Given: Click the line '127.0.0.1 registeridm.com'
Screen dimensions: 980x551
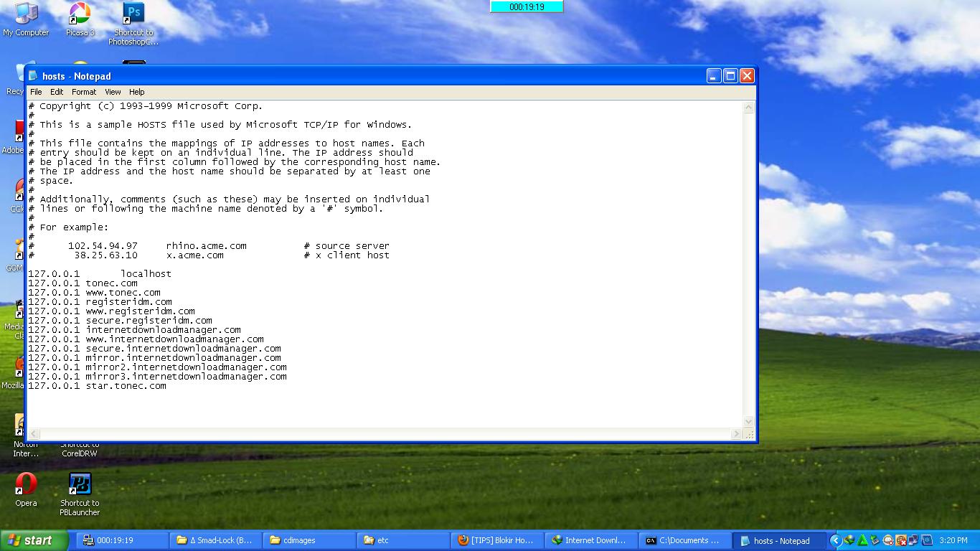Looking at the screenshot, I should point(100,301).
